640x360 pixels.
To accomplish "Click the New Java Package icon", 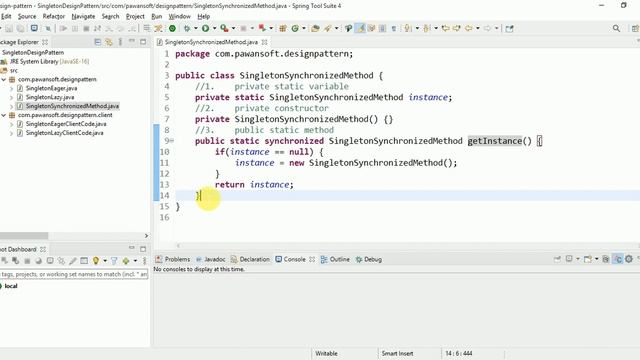I will (x=282, y=28).
